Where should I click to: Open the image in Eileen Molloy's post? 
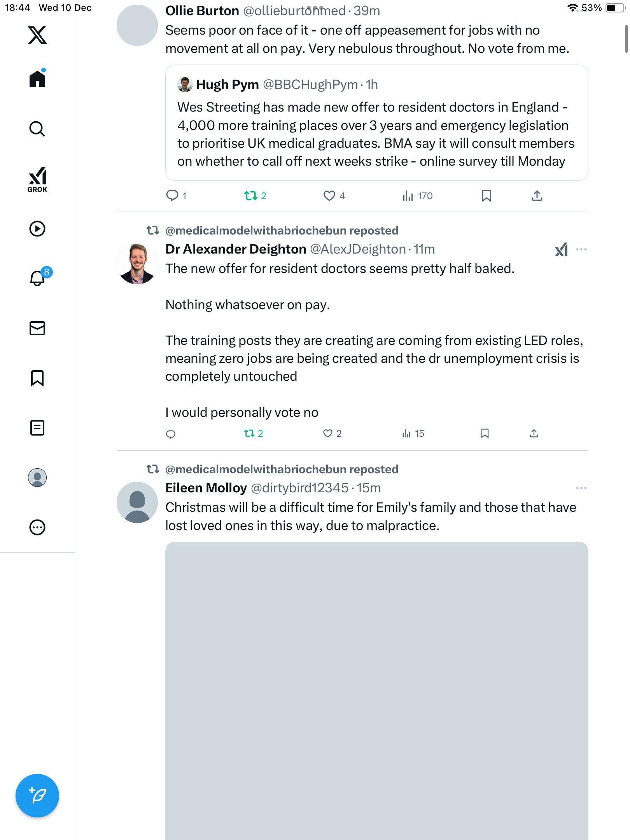coord(376,691)
